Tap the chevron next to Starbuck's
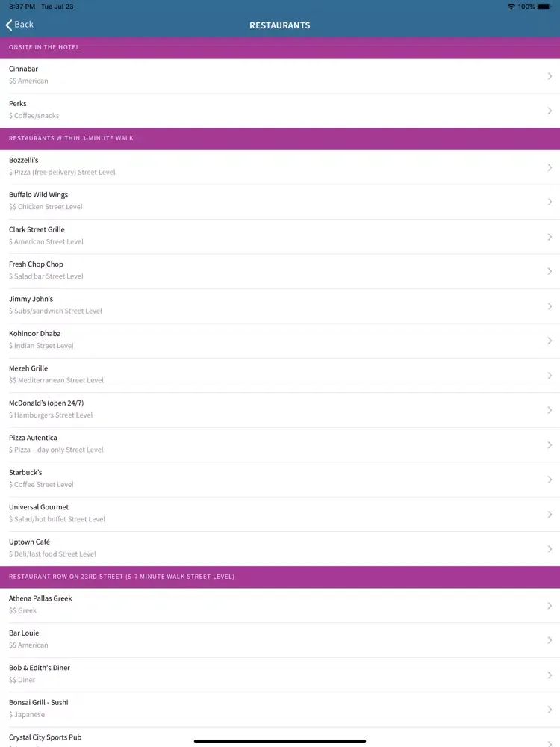The image size is (560, 747). [550, 480]
